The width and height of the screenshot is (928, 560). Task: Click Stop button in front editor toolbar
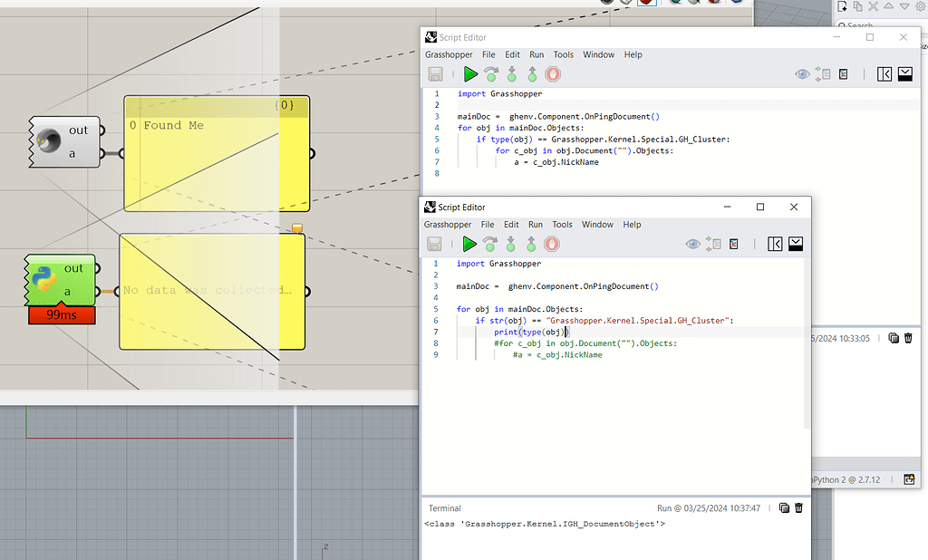[552, 244]
